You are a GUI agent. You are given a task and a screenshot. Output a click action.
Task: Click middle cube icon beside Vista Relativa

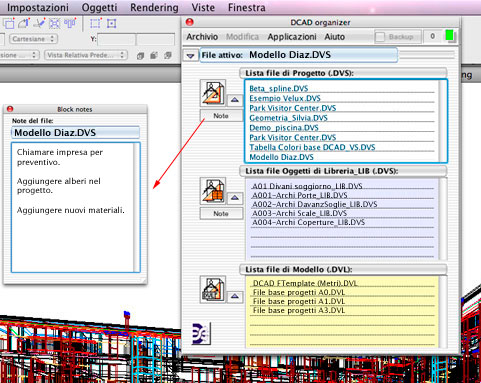(154, 55)
